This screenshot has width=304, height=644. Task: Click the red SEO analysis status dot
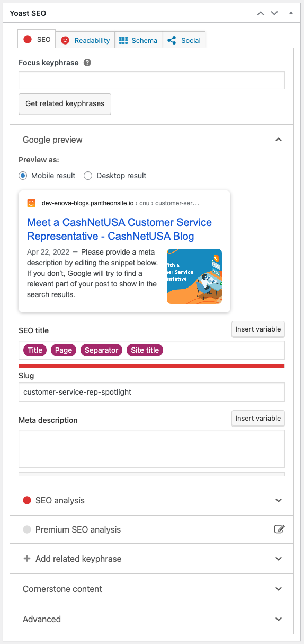pyautogui.click(x=27, y=500)
